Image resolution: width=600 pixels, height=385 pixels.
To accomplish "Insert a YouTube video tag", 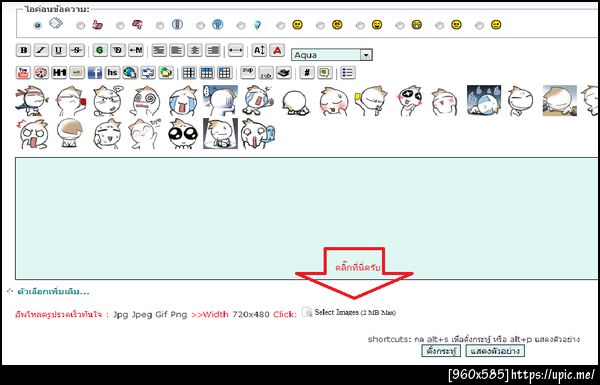I will (x=23, y=72).
